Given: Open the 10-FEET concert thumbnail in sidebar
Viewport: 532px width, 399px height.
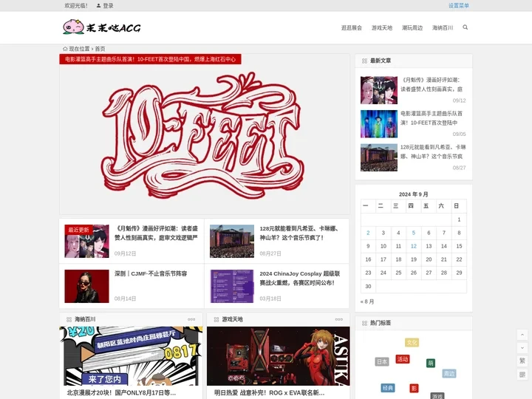Looking at the screenshot, I should click(378, 124).
